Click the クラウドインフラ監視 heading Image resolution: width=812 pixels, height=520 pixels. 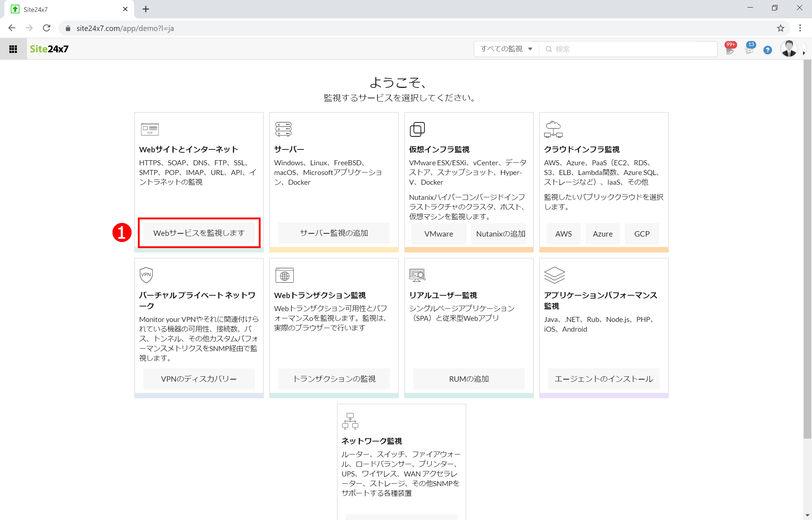tap(582, 149)
